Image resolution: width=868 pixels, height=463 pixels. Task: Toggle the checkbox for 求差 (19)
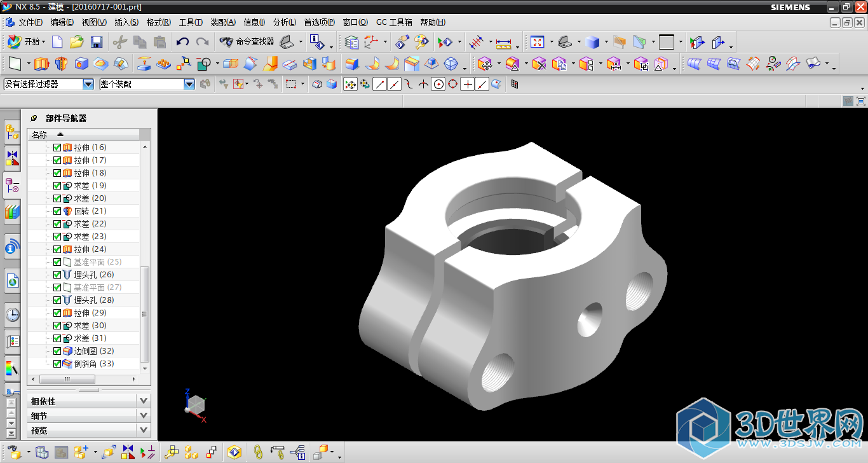point(57,186)
